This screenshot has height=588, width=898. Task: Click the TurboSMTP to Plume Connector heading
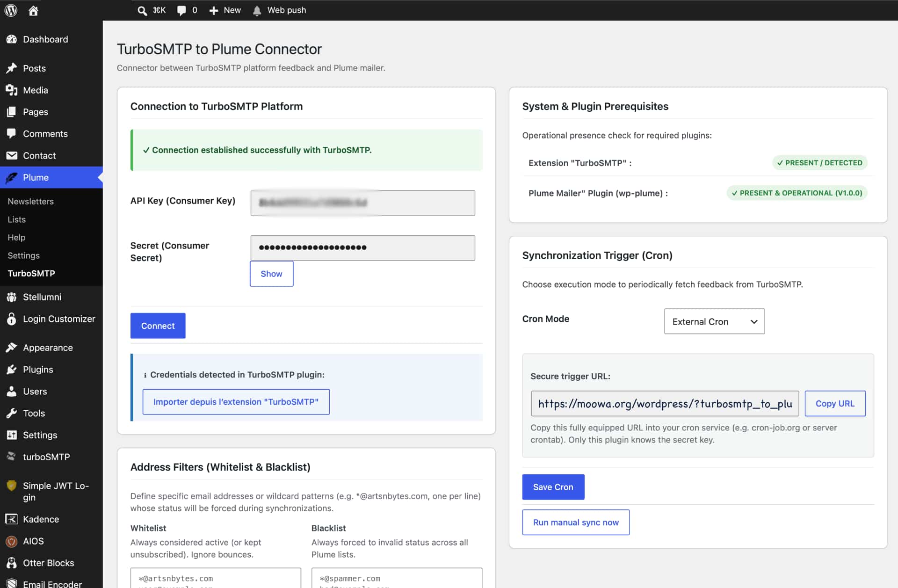[x=219, y=49]
